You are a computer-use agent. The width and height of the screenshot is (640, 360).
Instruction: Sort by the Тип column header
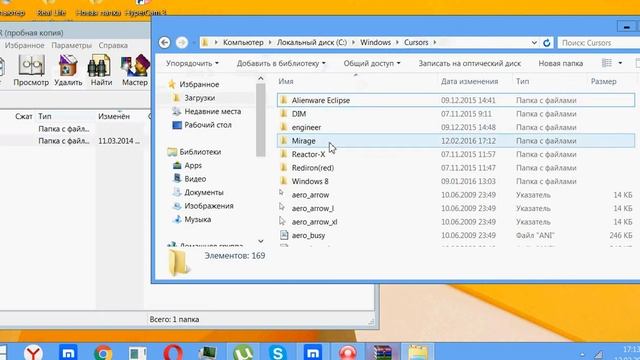click(522, 81)
